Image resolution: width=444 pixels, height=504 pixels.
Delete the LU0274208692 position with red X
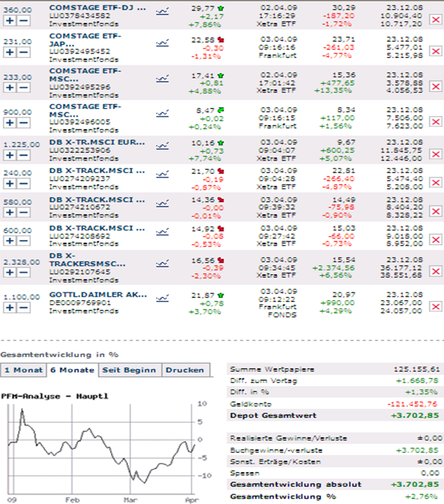pos(436,240)
